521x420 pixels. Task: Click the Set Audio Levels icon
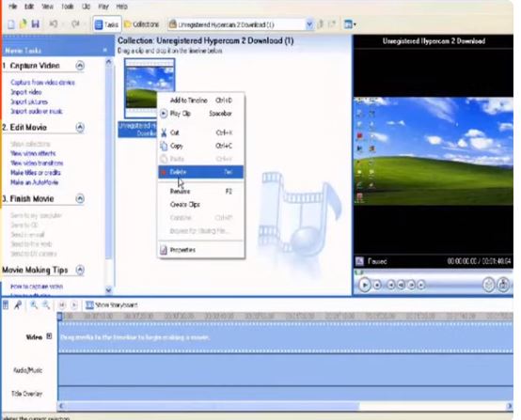click(x=6, y=304)
